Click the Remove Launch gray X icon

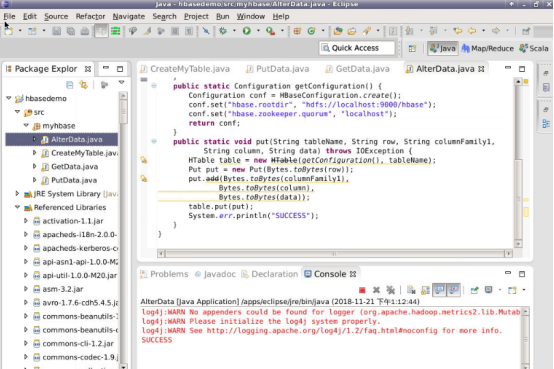[x=376, y=290]
